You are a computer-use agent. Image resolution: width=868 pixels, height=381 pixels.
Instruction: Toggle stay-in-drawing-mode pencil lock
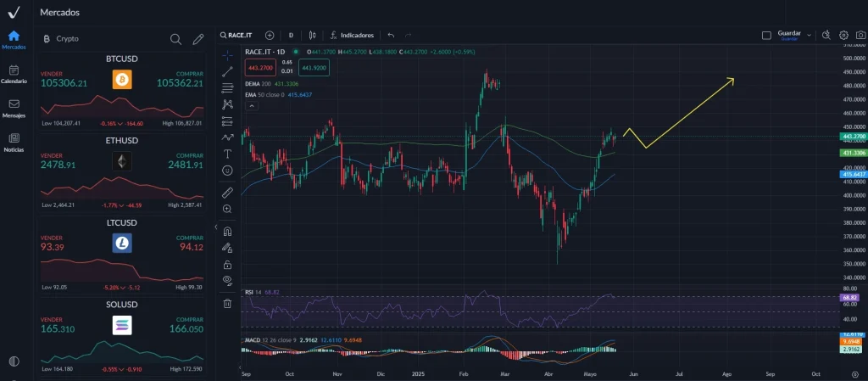pyautogui.click(x=227, y=248)
